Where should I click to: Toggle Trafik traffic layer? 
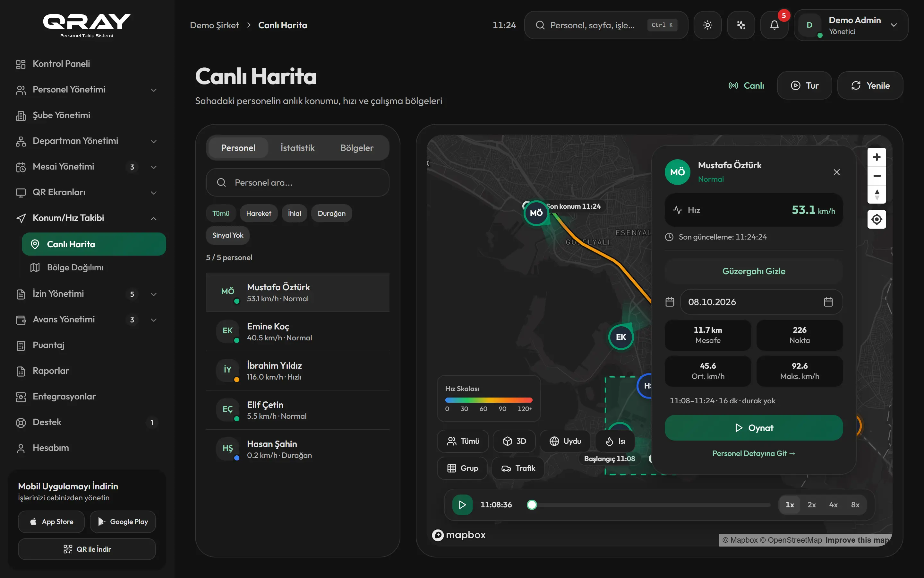[x=518, y=468]
